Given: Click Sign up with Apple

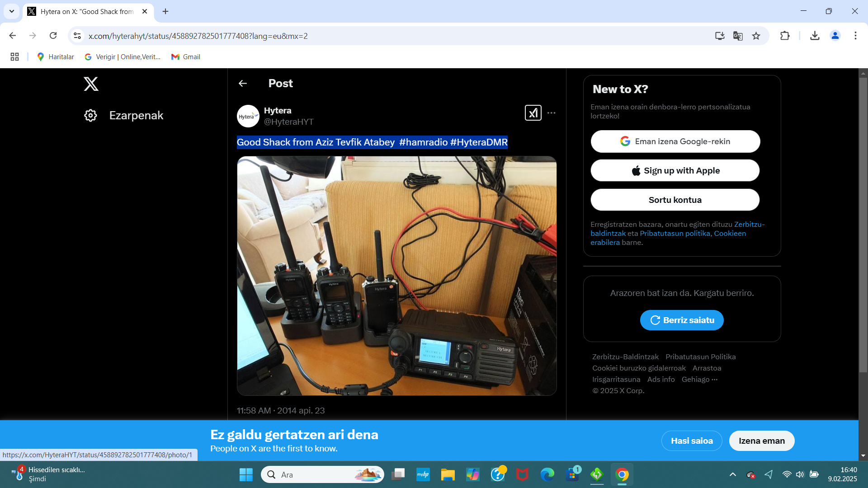Looking at the screenshot, I should pos(675,170).
